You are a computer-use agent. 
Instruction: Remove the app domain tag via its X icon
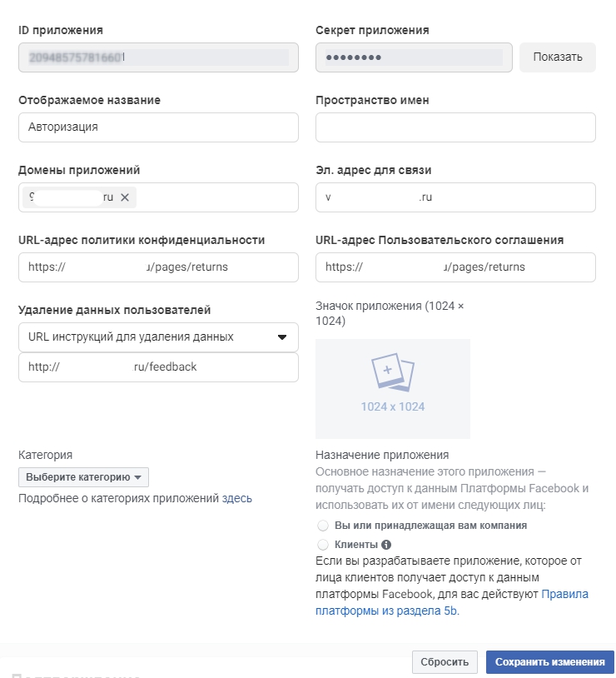point(127,197)
